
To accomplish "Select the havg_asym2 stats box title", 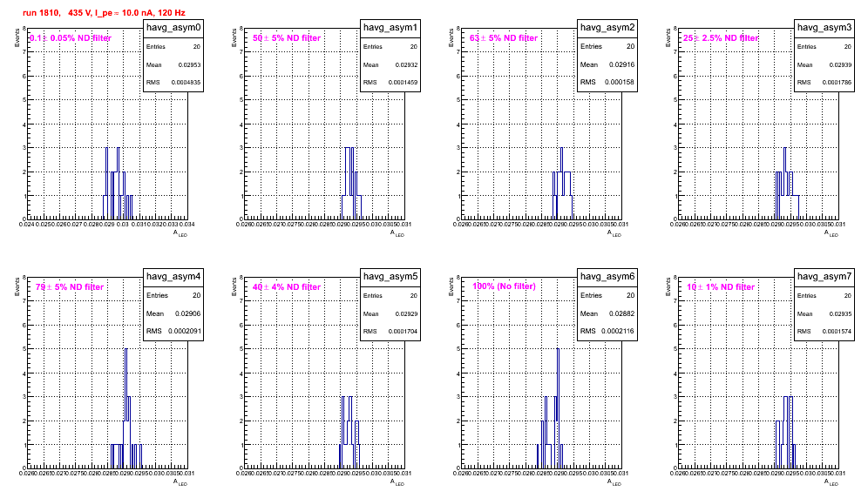I will pyautogui.click(x=607, y=28).
